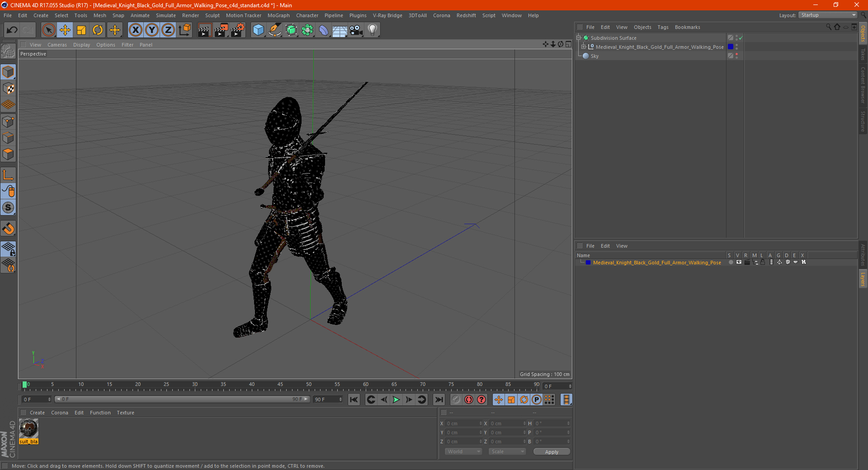Click the search icon in Objects manager

[829, 27]
